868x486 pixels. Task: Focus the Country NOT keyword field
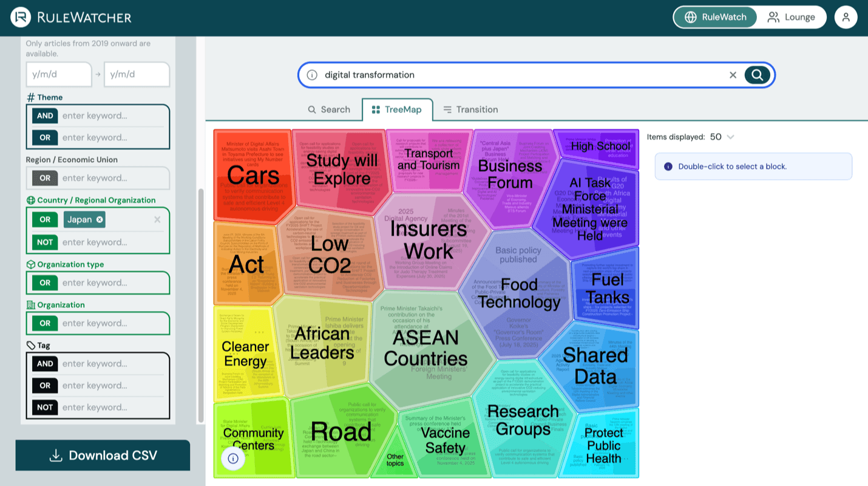point(112,242)
